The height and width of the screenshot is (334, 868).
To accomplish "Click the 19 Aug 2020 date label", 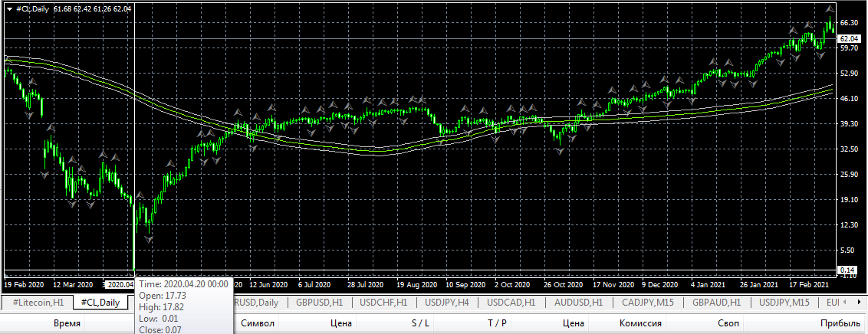I will (x=416, y=285).
